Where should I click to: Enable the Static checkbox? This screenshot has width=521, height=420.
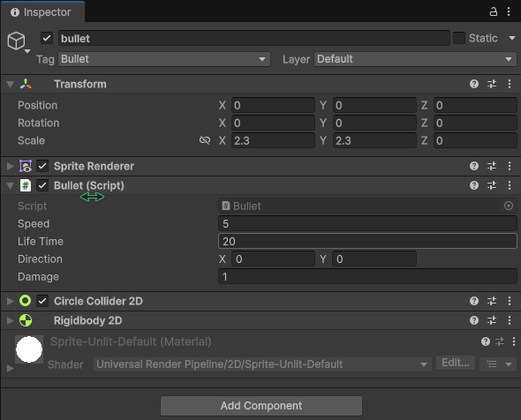tap(459, 38)
